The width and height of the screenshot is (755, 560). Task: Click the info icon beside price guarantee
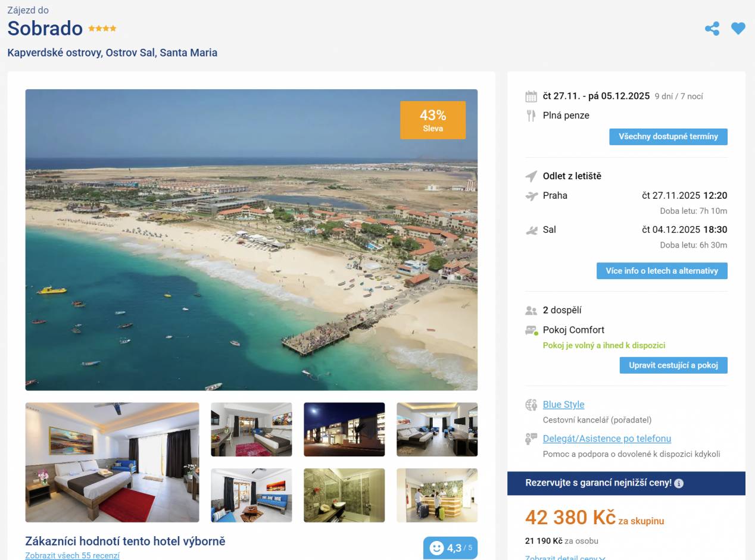[x=679, y=483]
